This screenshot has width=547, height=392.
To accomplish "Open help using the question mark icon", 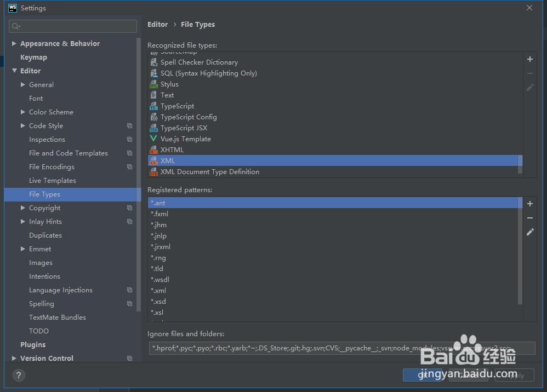I will pyautogui.click(x=19, y=375).
